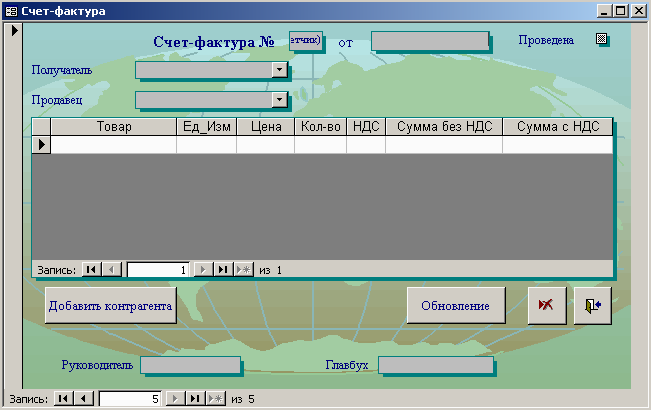Open the Продавец dropdown list
651x410 pixels.
(x=279, y=100)
